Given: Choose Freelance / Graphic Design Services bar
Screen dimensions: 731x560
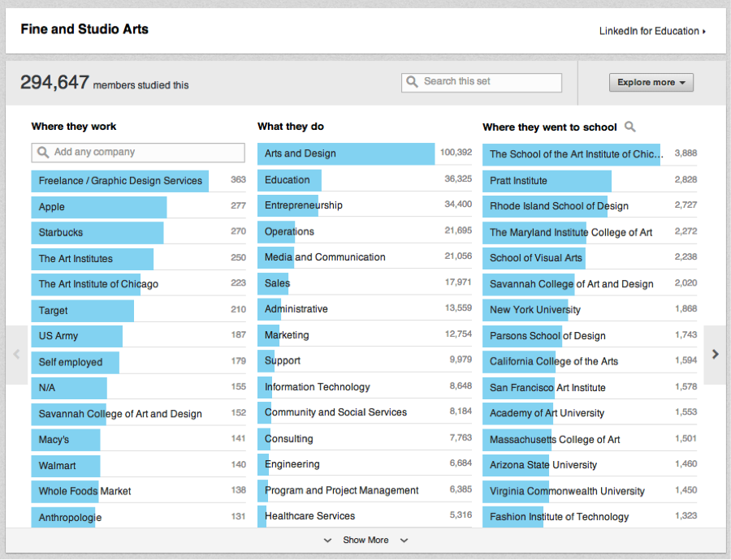Looking at the screenshot, I should [x=120, y=181].
